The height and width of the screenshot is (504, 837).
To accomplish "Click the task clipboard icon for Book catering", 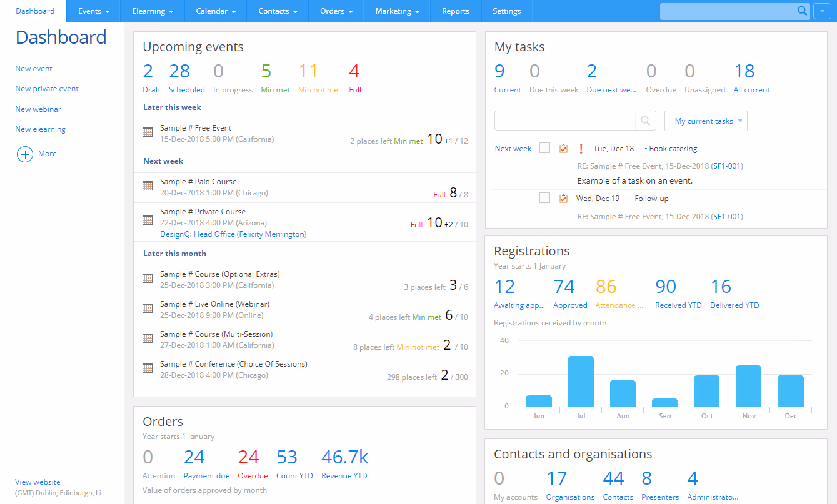I will pos(563,149).
